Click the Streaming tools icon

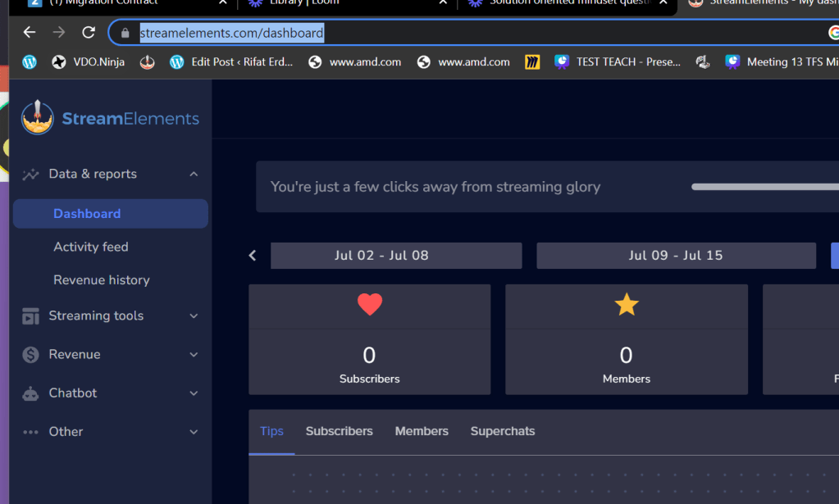(x=30, y=316)
